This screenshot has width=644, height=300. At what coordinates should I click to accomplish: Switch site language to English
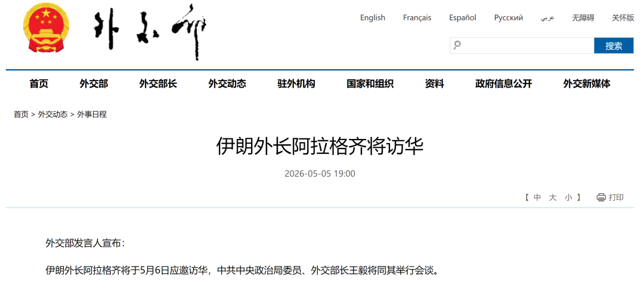pos(373,18)
